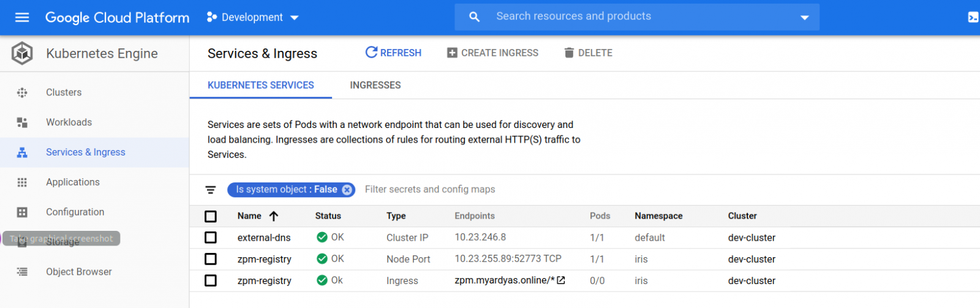Toggle the select-all header checkbox

[x=211, y=216]
